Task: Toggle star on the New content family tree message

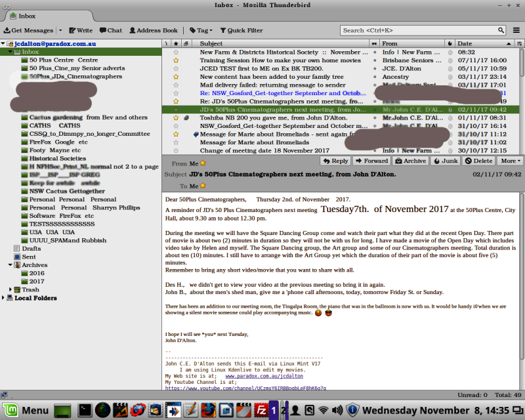Action: click(176, 77)
